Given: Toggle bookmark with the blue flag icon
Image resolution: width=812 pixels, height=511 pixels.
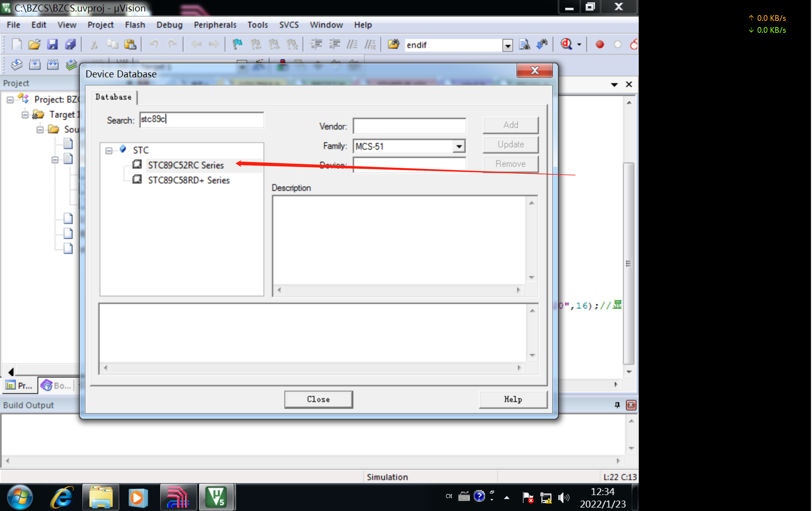Looking at the screenshot, I should pyautogui.click(x=237, y=44).
